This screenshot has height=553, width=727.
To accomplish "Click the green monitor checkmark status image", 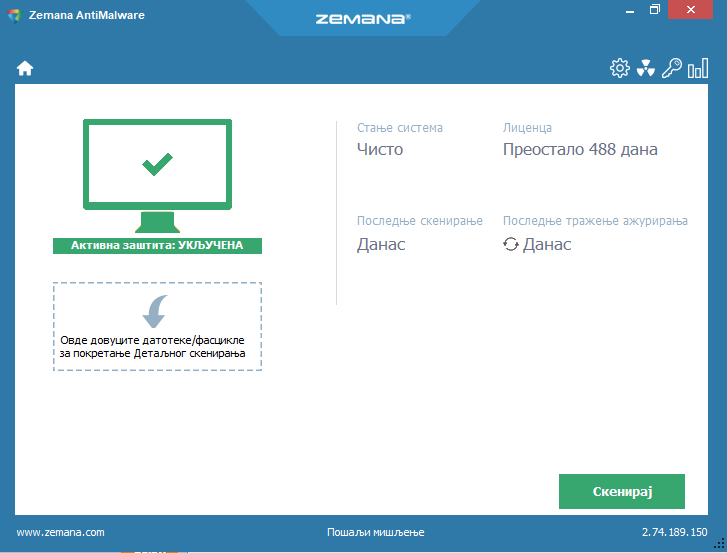I will 158,176.
